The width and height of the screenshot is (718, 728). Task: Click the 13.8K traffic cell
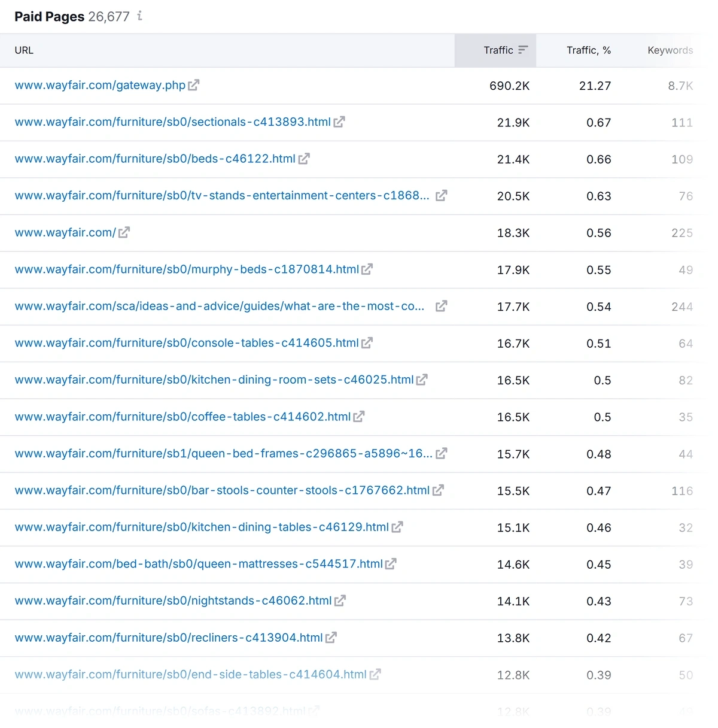point(513,638)
